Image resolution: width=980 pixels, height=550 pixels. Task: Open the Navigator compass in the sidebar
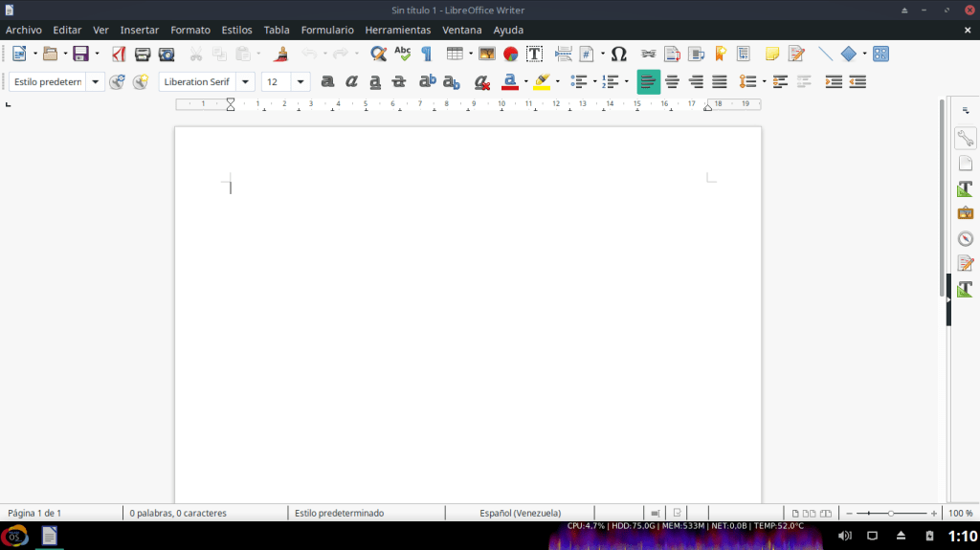pos(965,238)
